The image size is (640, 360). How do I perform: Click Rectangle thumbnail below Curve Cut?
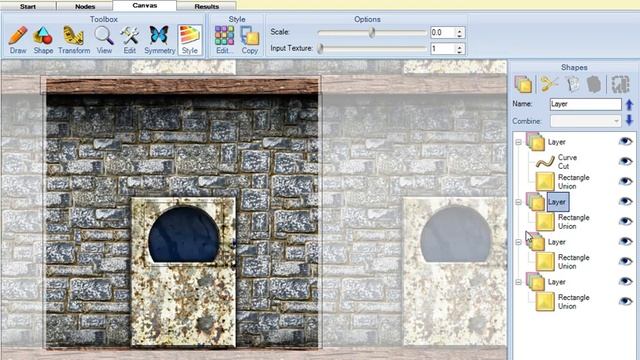[545, 182]
